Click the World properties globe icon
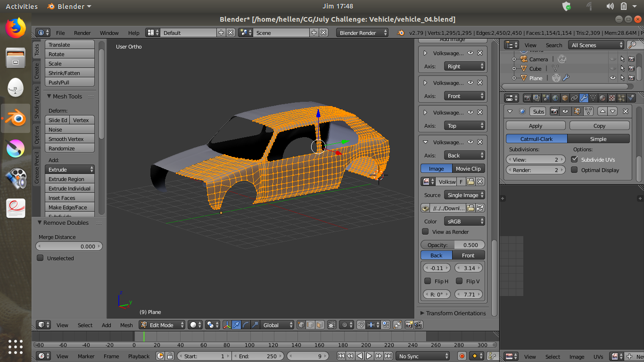This screenshot has height=362, width=644. (x=555, y=98)
